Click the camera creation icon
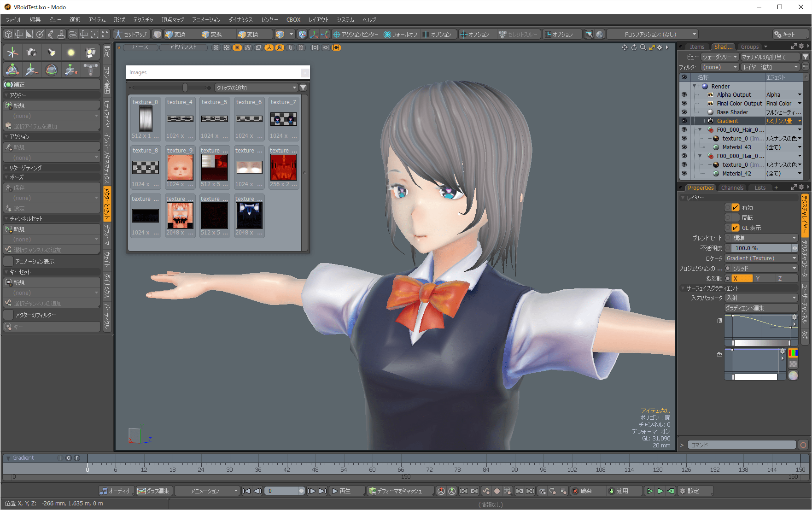812x510 pixels. click(x=32, y=53)
